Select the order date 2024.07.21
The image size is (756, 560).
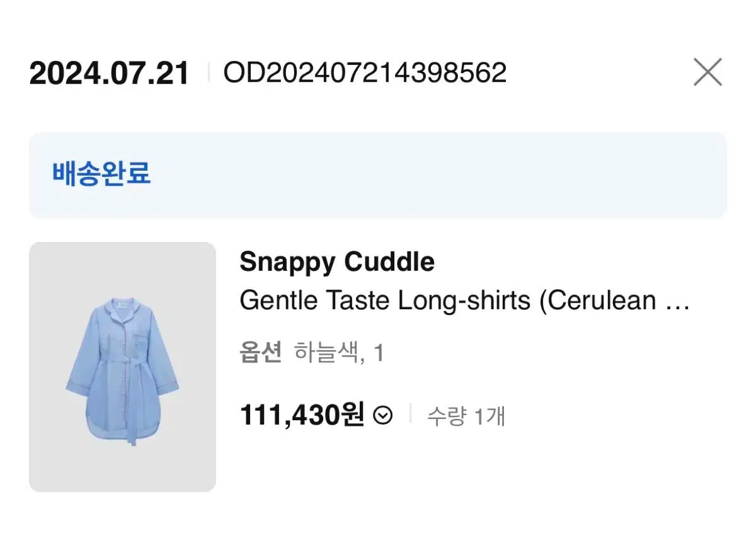[109, 74]
